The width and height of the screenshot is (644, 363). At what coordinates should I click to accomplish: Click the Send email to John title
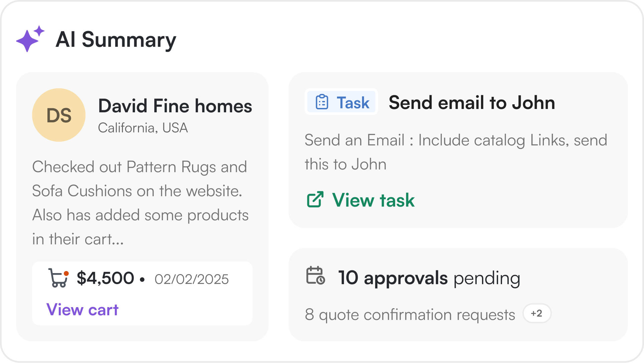click(x=472, y=103)
